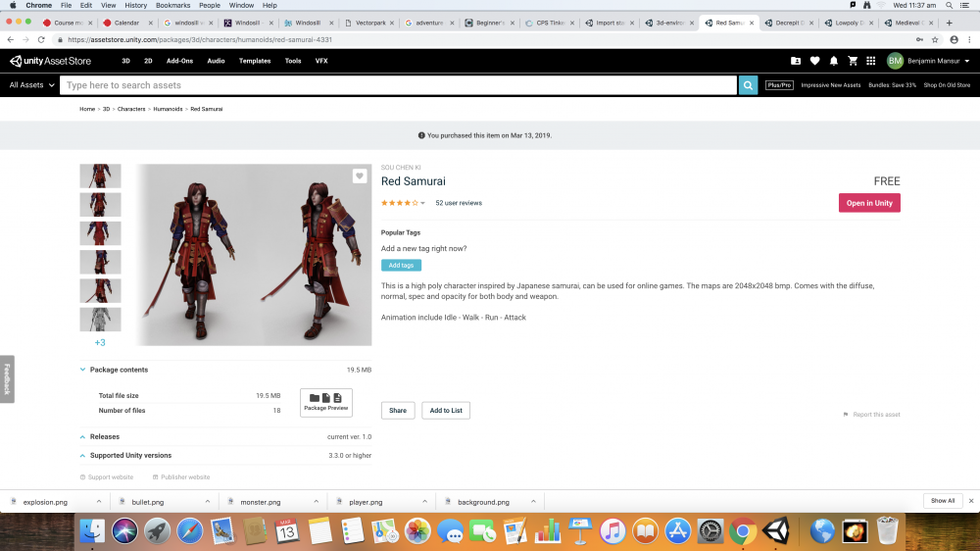980x551 pixels.
Task: Open the Audio menu
Action: (216, 61)
